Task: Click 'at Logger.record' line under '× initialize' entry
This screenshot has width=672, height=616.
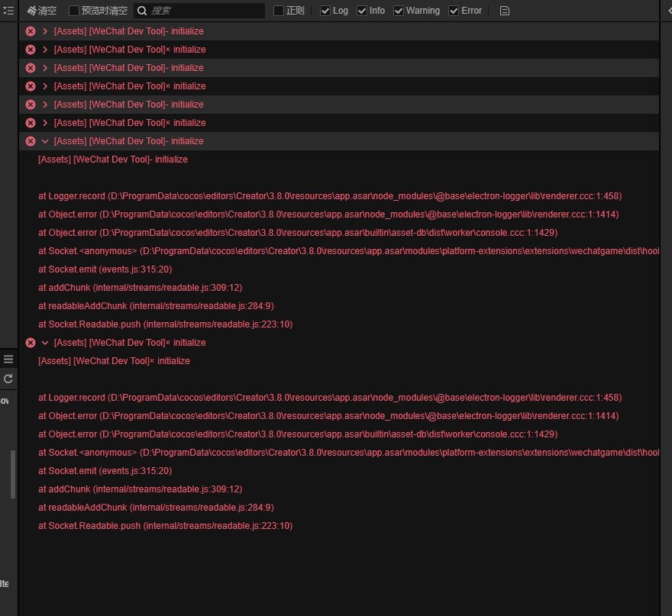Action: click(x=330, y=398)
